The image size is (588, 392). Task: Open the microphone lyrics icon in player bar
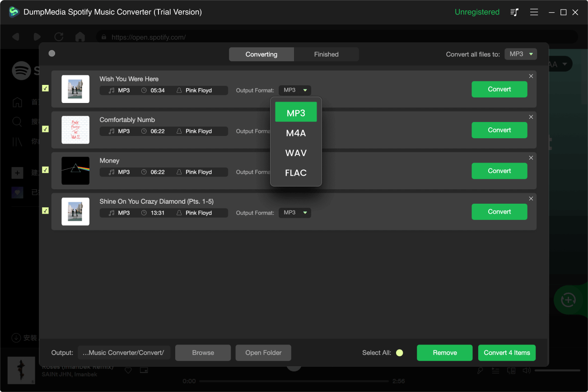[x=480, y=370]
